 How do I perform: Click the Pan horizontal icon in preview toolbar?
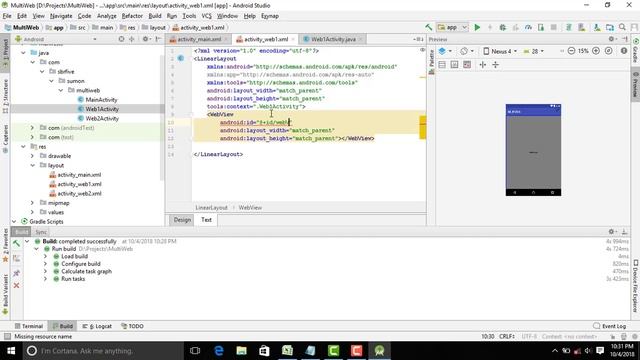(x=482, y=64)
